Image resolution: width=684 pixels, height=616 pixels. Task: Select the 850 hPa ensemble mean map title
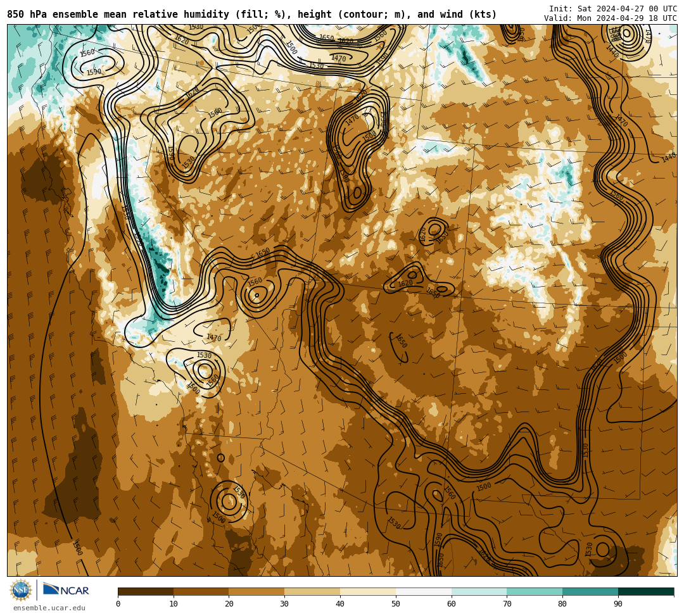pos(251,15)
